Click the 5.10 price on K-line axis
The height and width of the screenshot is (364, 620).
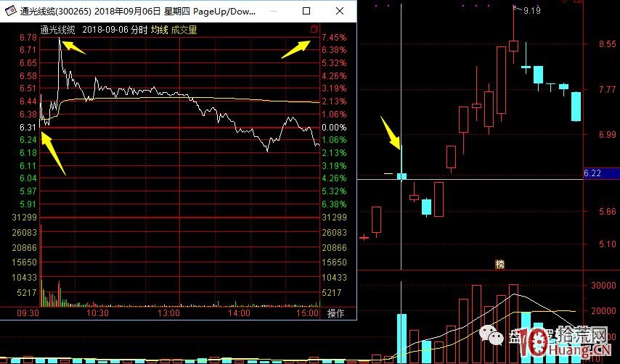(608, 244)
